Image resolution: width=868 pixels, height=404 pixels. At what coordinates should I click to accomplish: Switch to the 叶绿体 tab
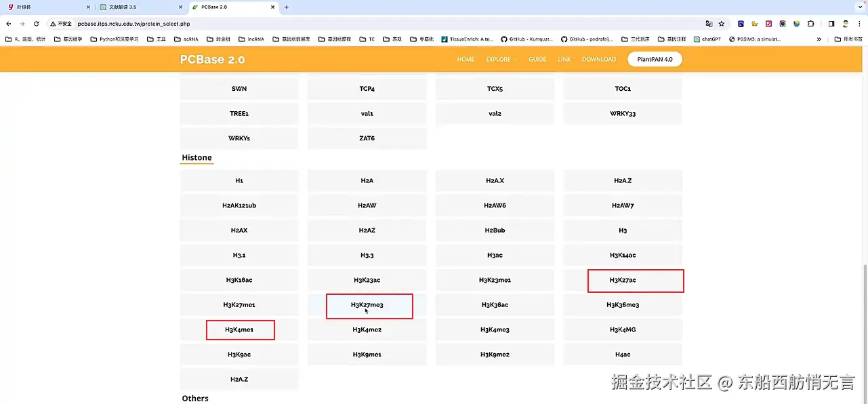pyautogui.click(x=47, y=7)
